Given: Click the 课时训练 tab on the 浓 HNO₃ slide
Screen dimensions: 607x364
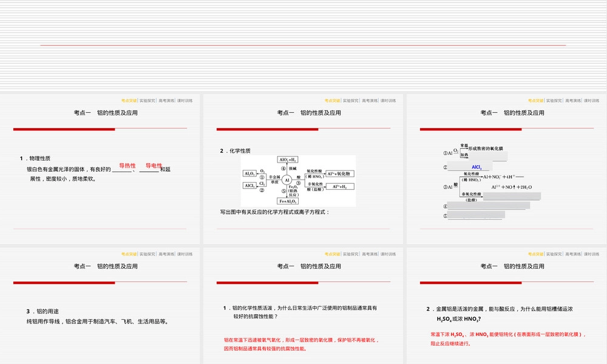Looking at the screenshot, I should tap(592, 254).
